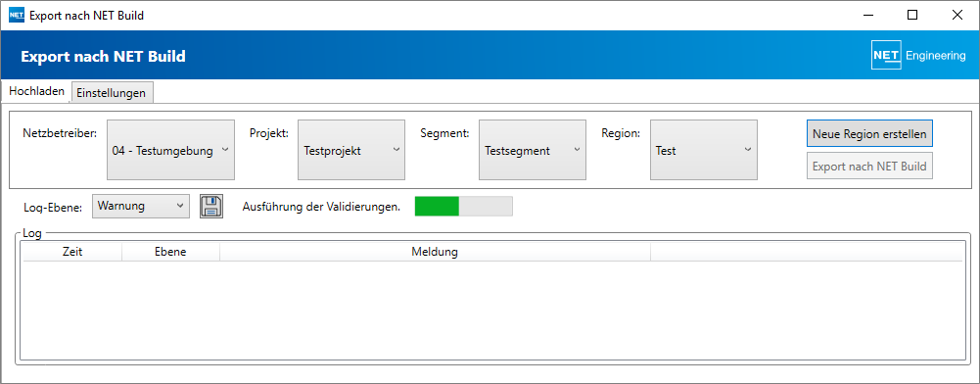This screenshot has width=980, height=384.
Task: Sort log by Ebene column header
Action: pos(170,252)
